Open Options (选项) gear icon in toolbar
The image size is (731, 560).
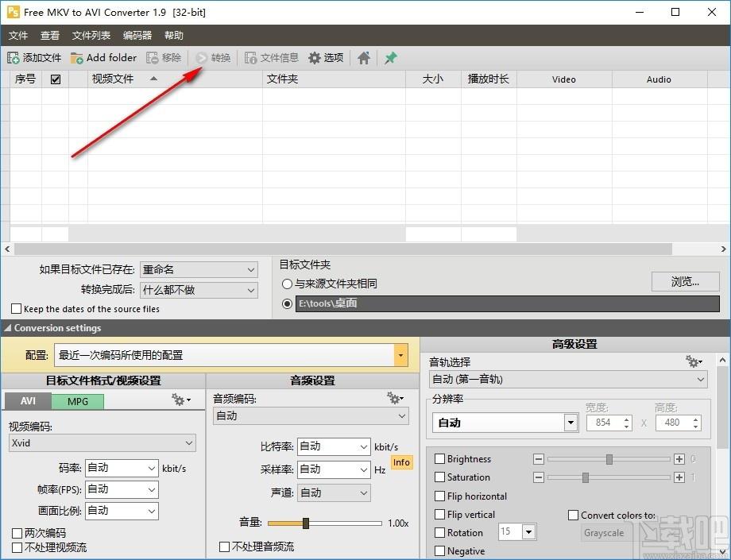pyautogui.click(x=315, y=58)
